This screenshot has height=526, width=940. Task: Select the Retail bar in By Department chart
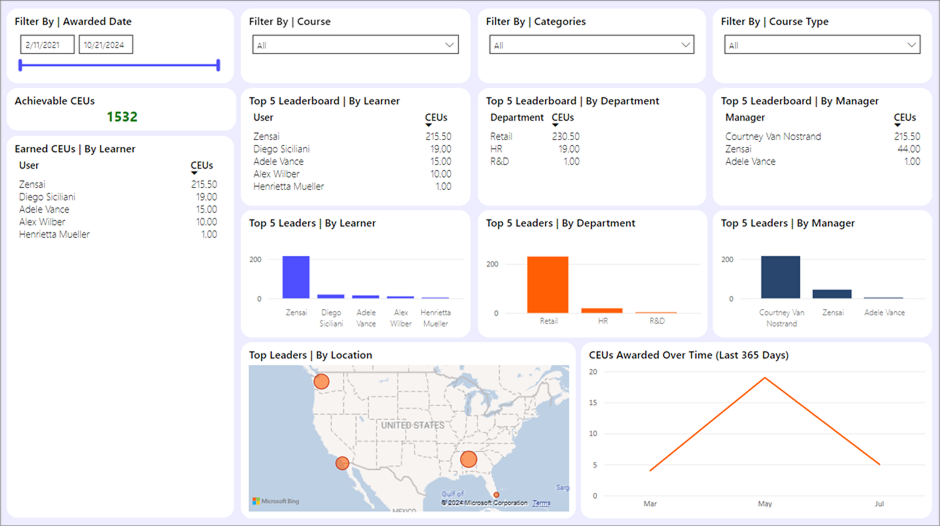click(548, 285)
